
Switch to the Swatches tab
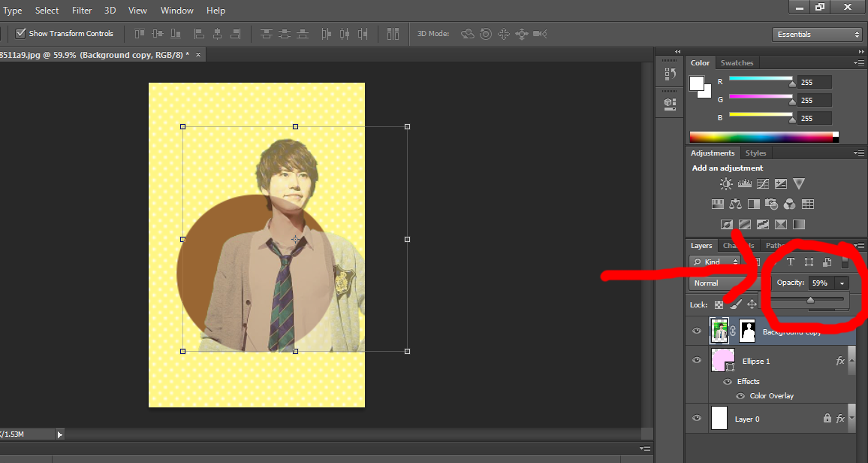[x=736, y=63]
